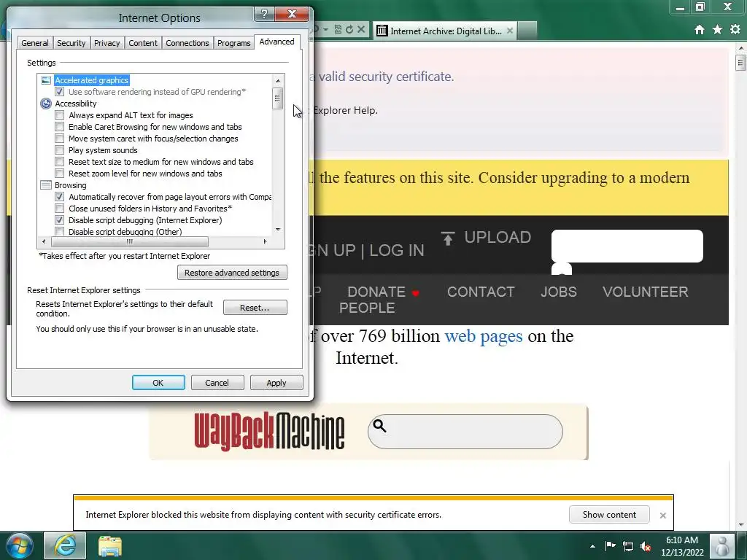This screenshot has width=747, height=560.
Task: Switch to the Privacy tab
Action: coord(107,43)
